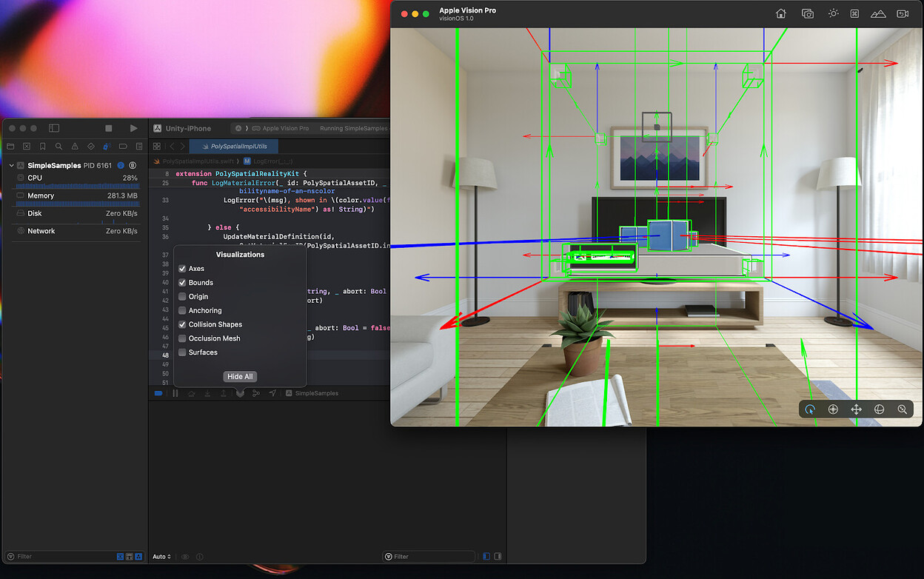Image resolution: width=924 pixels, height=579 pixels.
Task: Enable the Origin visualization checkbox
Action: tap(182, 296)
